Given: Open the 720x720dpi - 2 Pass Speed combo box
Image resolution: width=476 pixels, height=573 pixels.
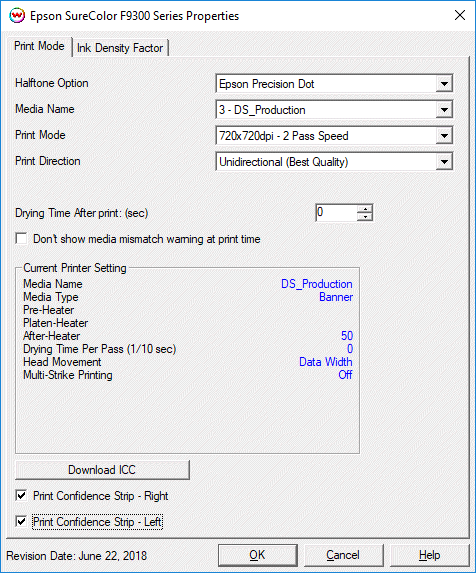Looking at the screenshot, I should (x=334, y=136).
